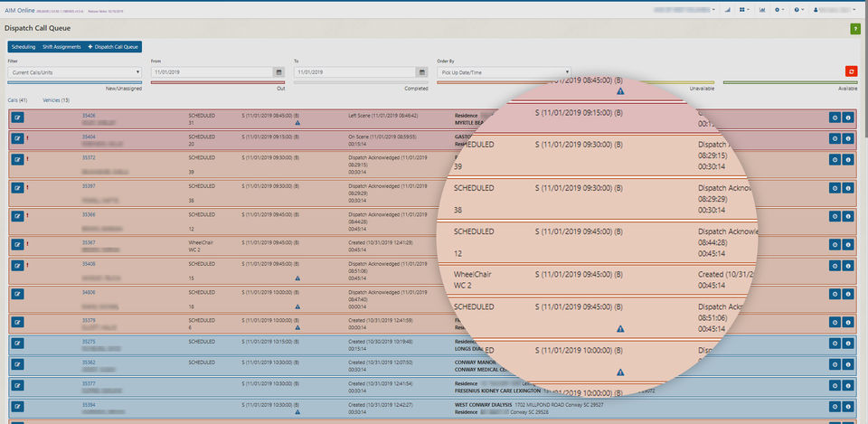Click clock icon on call 35406 row

point(835,118)
